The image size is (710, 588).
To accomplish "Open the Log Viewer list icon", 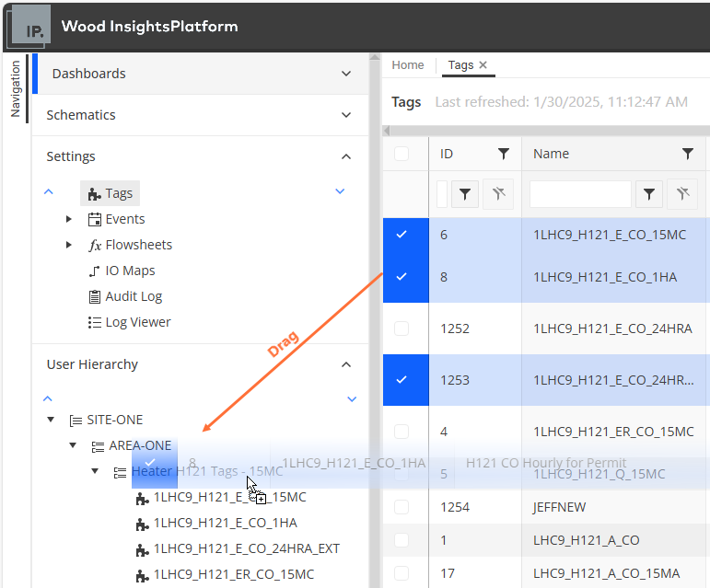I will tap(94, 322).
